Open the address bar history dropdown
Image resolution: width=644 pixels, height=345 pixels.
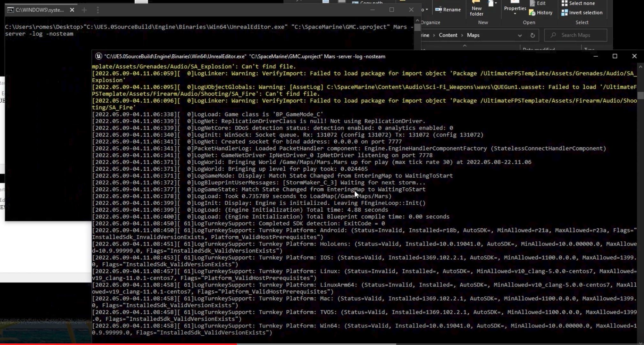[520, 35]
